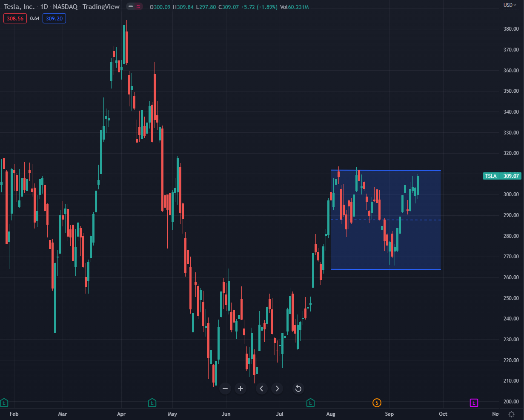Reset the chart view with circular arrow
The image size is (524, 420).
pyautogui.click(x=298, y=389)
